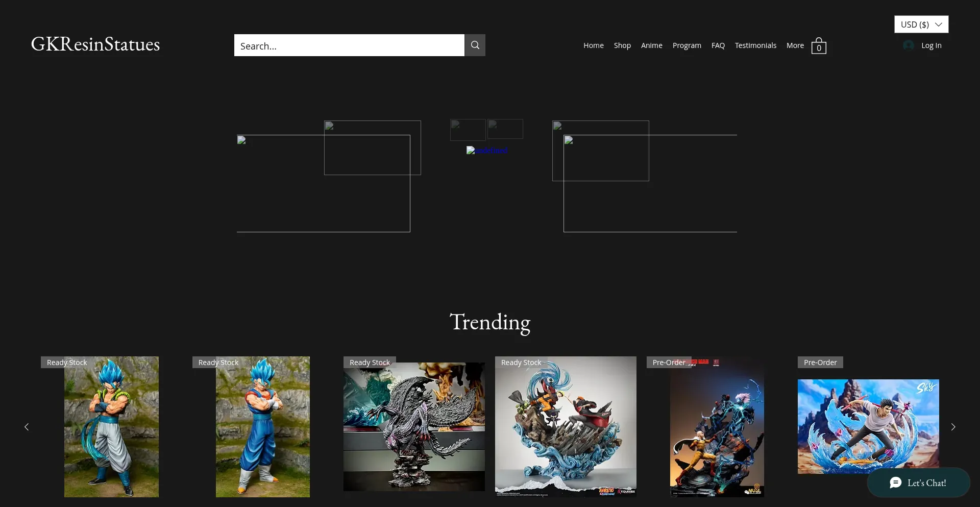Expand the More menu item
The width and height of the screenshot is (980, 507).
click(x=795, y=45)
